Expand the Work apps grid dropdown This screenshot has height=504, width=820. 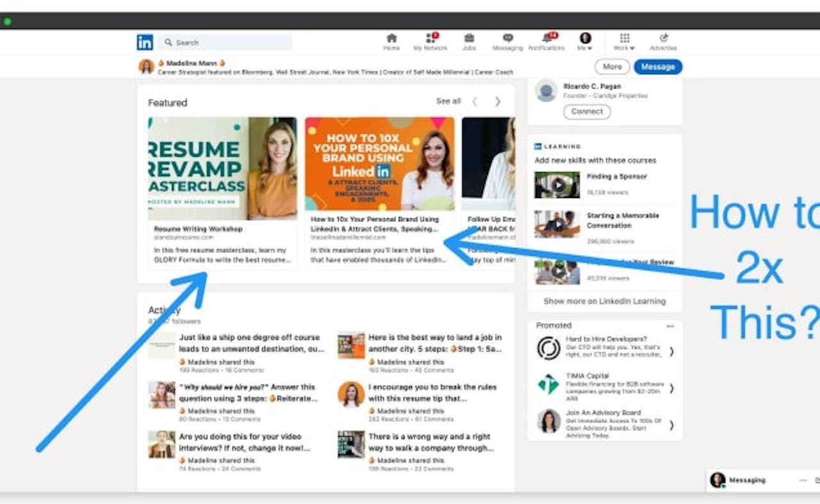[x=624, y=42]
